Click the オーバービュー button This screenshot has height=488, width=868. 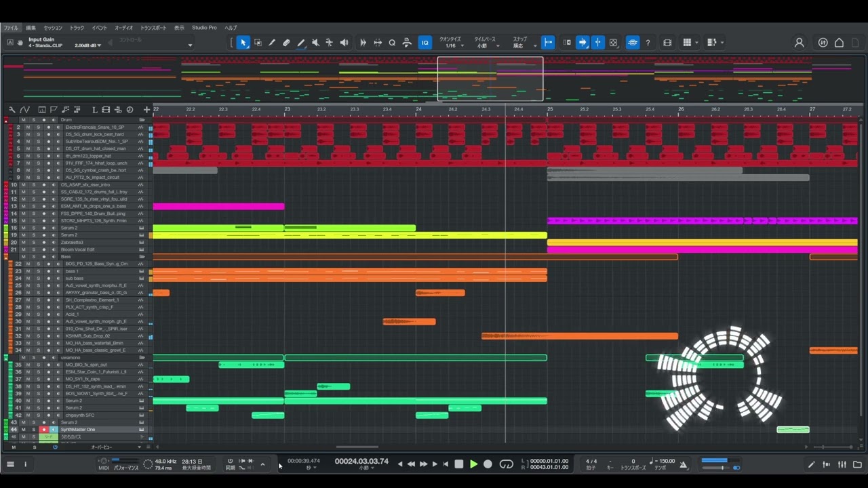102,447
